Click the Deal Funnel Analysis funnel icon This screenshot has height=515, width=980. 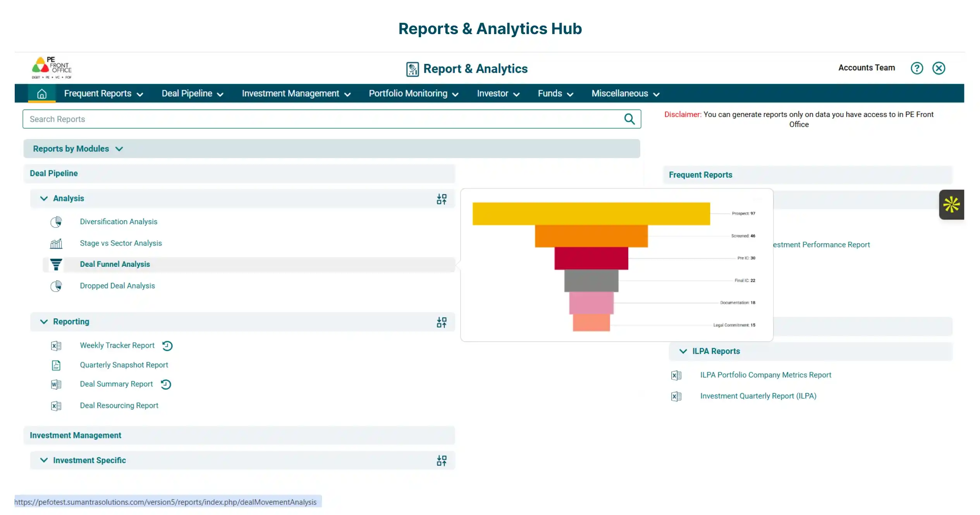click(x=56, y=264)
